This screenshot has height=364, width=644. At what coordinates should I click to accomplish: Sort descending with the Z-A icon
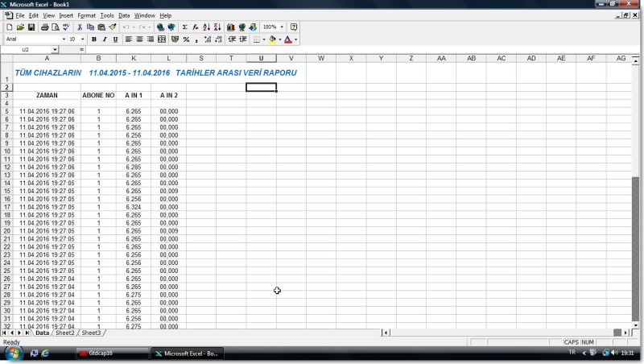coord(217,27)
